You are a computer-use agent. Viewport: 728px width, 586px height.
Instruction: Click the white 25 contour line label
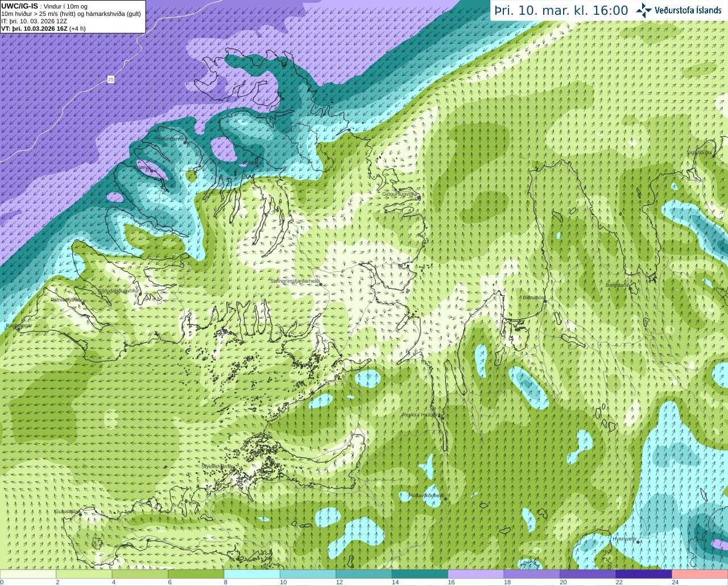pos(111,80)
